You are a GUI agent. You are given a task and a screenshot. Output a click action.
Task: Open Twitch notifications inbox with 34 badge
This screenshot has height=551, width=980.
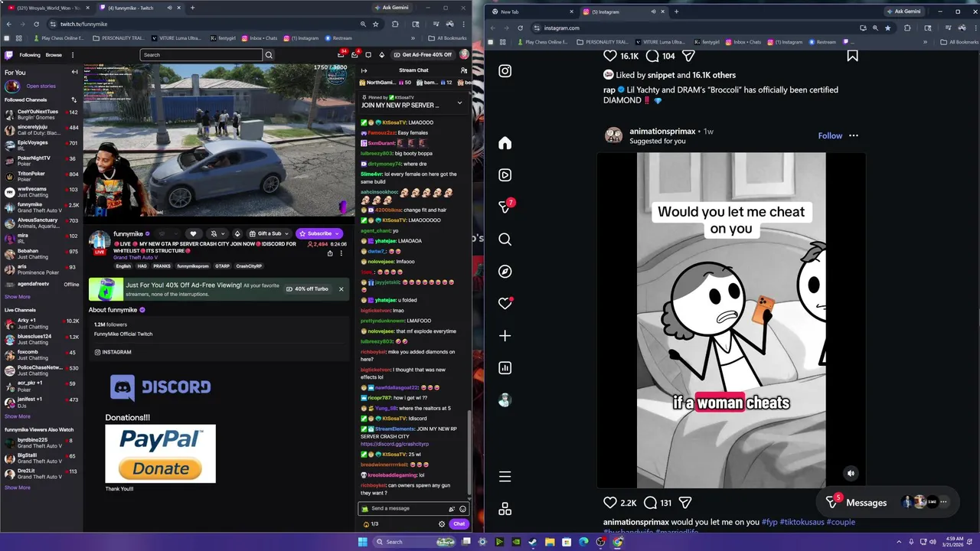pyautogui.click(x=341, y=54)
